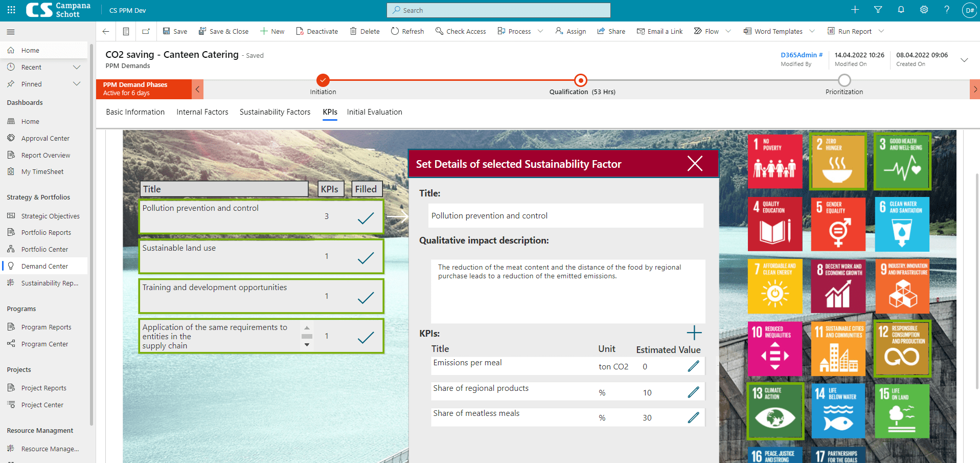Image resolution: width=980 pixels, height=463 pixels.
Task: Select the Quality Education SDG tile
Action: 775,224
